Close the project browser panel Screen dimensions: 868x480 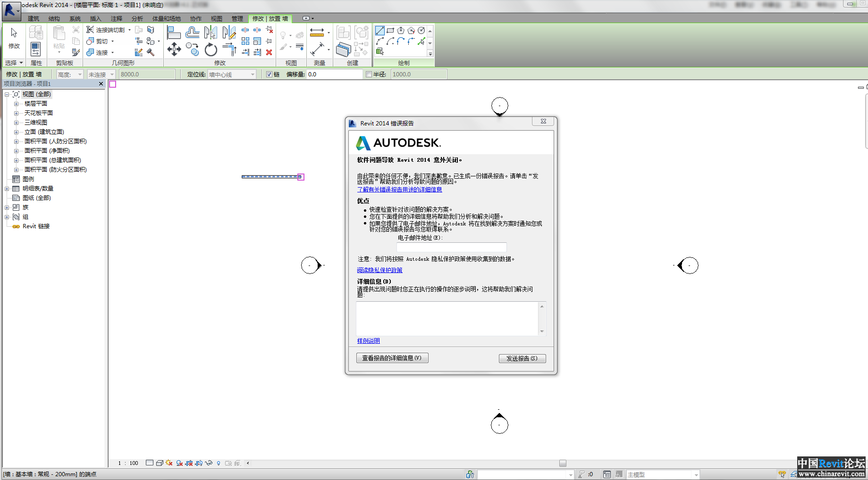coord(101,84)
